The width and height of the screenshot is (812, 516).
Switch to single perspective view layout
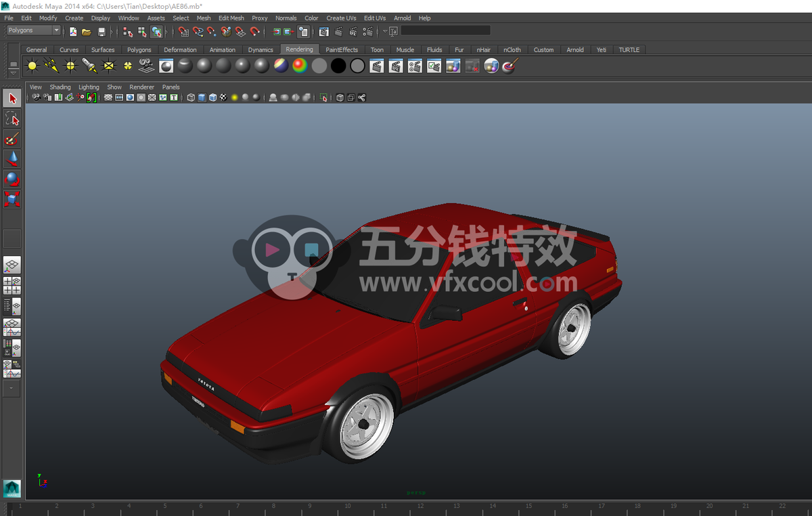click(12, 265)
